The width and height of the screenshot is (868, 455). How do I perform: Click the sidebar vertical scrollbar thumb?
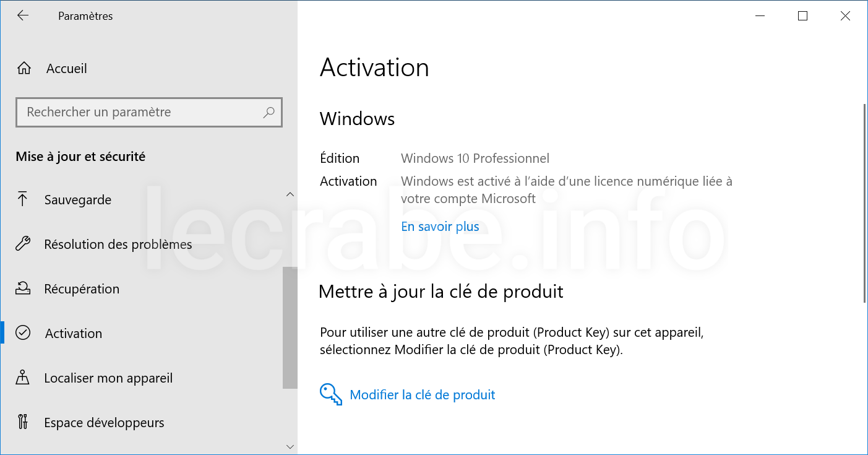pyautogui.click(x=290, y=327)
